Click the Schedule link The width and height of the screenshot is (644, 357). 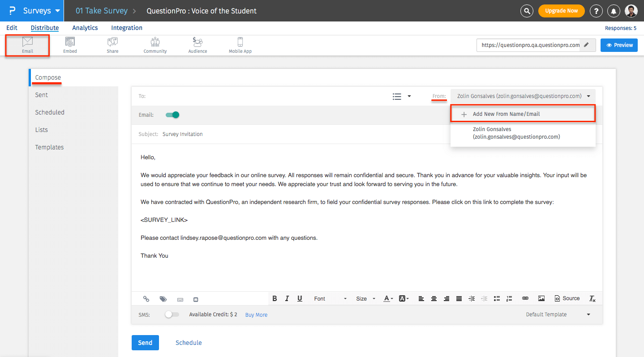(189, 343)
